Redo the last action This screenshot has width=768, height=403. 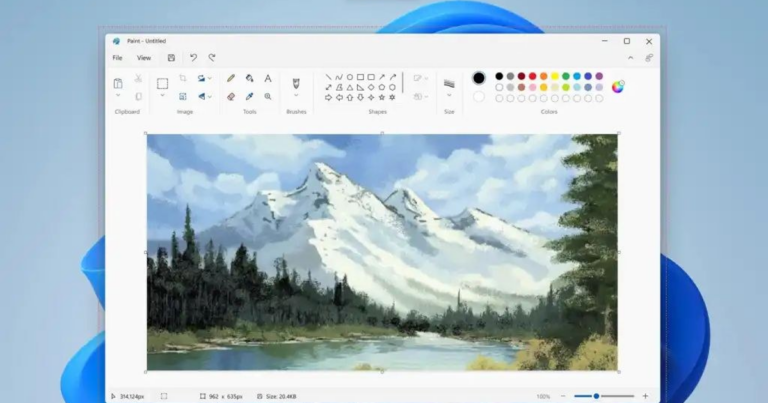[212, 58]
